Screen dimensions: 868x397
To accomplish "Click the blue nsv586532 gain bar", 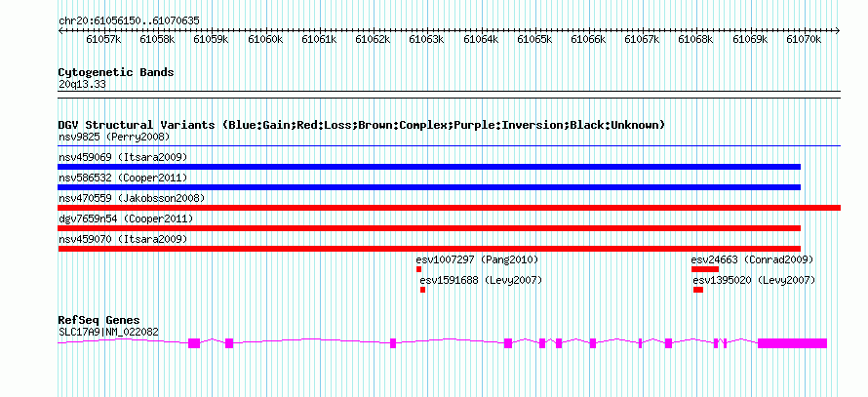I will tap(429, 187).
